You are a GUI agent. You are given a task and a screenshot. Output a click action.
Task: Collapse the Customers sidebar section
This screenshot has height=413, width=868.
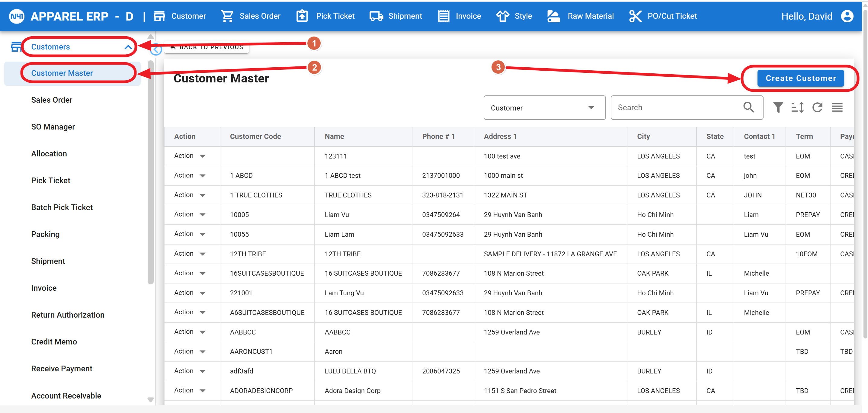[x=128, y=47]
